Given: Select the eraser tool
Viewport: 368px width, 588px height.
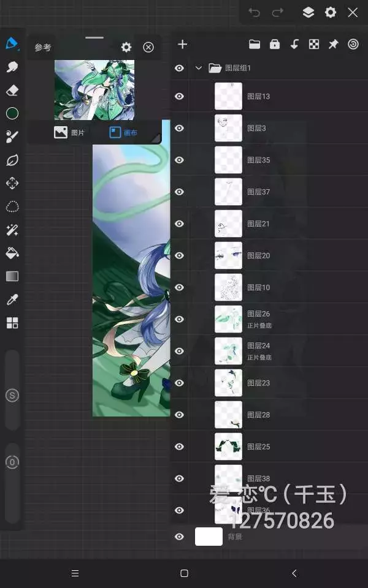Looking at the screenshot, I should click(12, 90).
